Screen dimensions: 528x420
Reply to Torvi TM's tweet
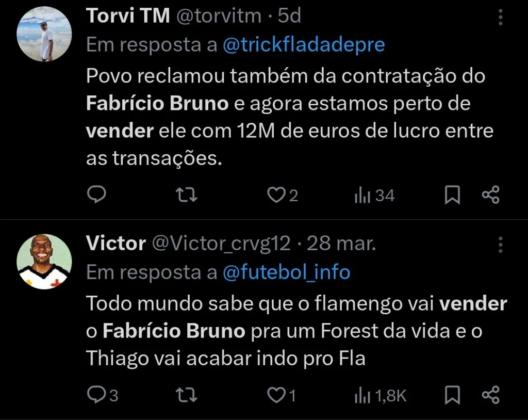[x=96, y=195]
